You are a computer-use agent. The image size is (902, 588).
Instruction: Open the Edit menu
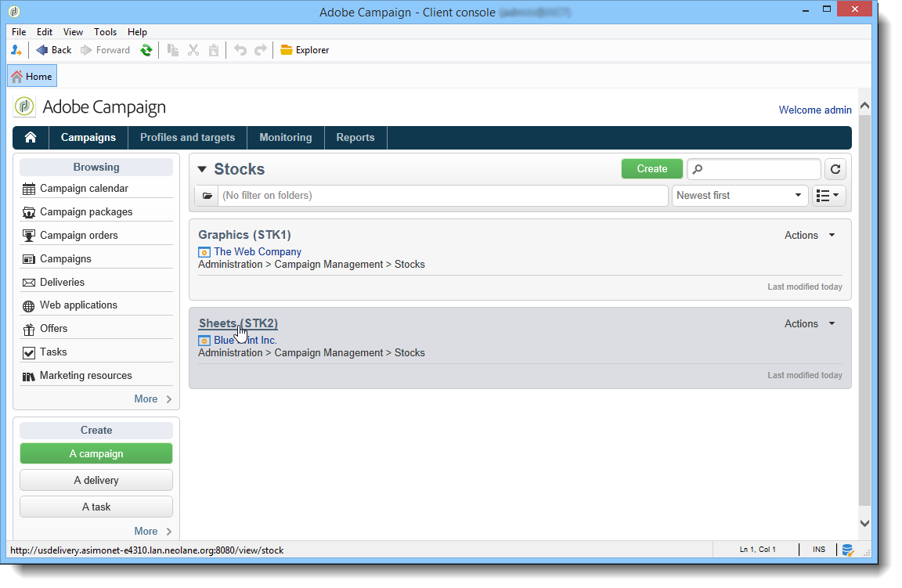coord(45,31)
